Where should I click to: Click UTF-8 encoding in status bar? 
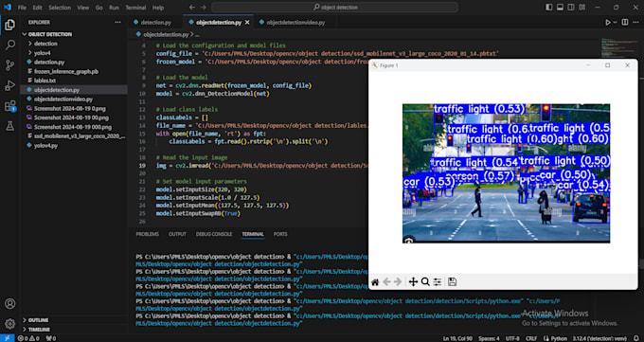point(512,338)
